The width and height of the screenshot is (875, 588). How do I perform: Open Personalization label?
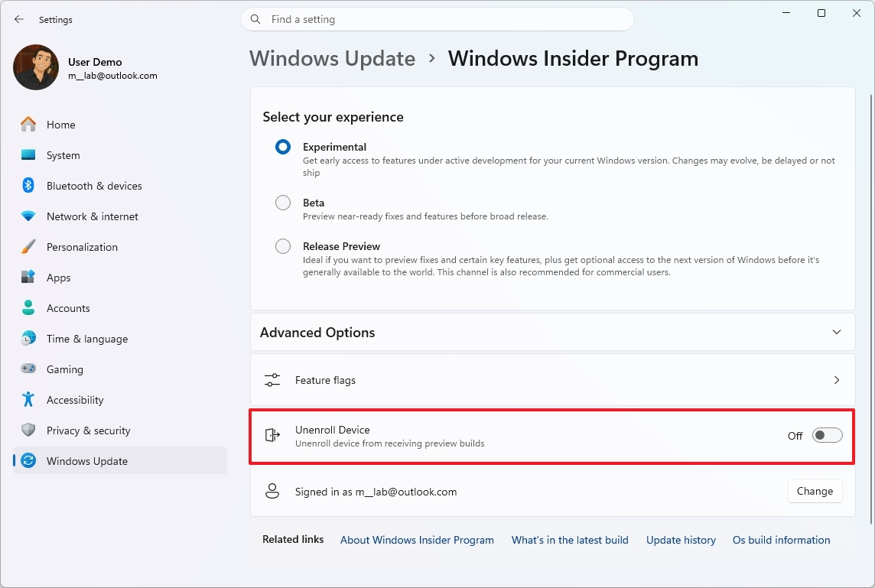(x=82, y=247)
